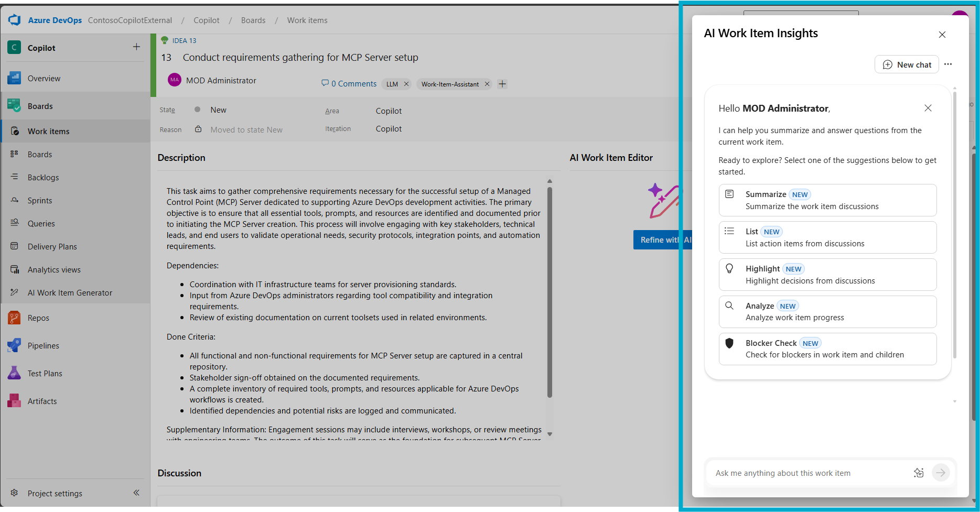Viewport: 980px width, 512px height.
Task: Send the chat message with the arrow icon
Action: 941,472
